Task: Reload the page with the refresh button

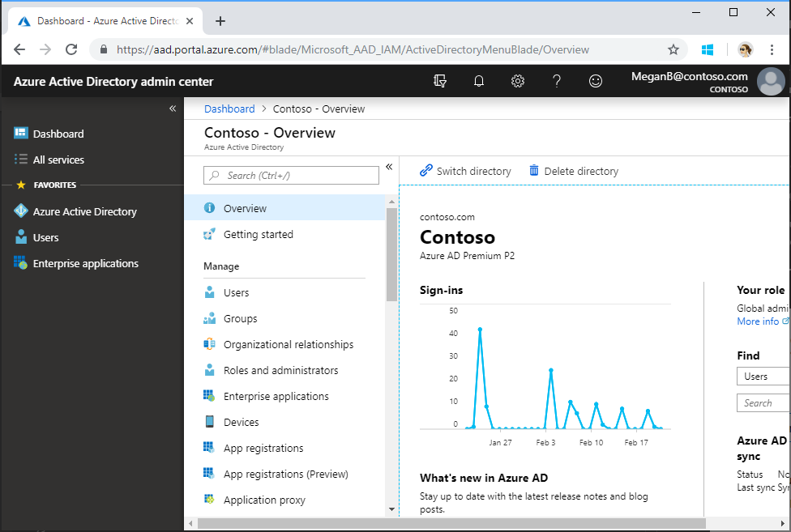Action: [x=71, y=49]
